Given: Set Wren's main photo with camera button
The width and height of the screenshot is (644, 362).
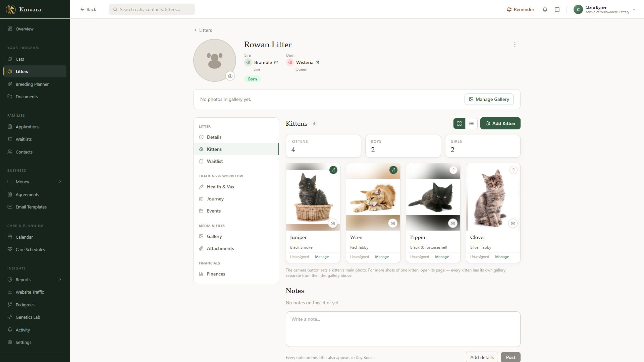Looking at the screenshot, I should 393,224.
